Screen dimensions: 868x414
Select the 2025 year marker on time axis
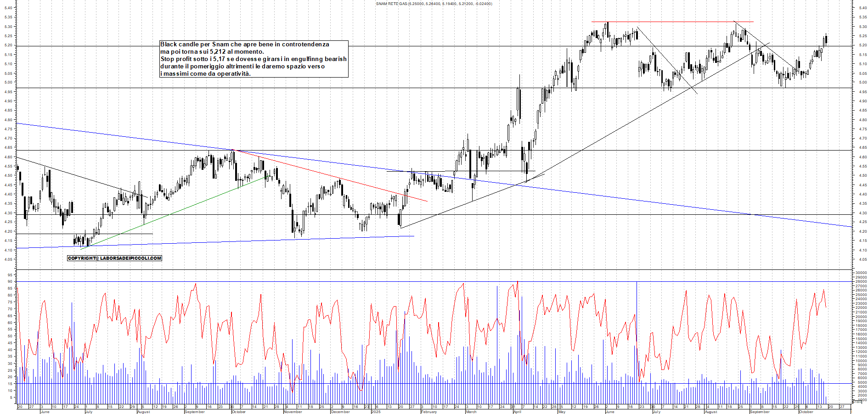point(376,412)
